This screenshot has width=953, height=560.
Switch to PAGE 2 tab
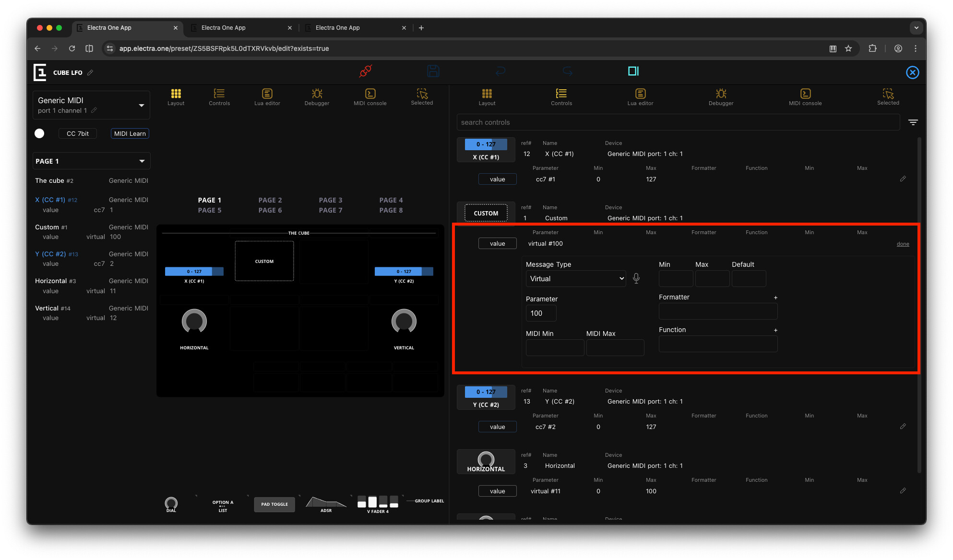pos(270,200)
